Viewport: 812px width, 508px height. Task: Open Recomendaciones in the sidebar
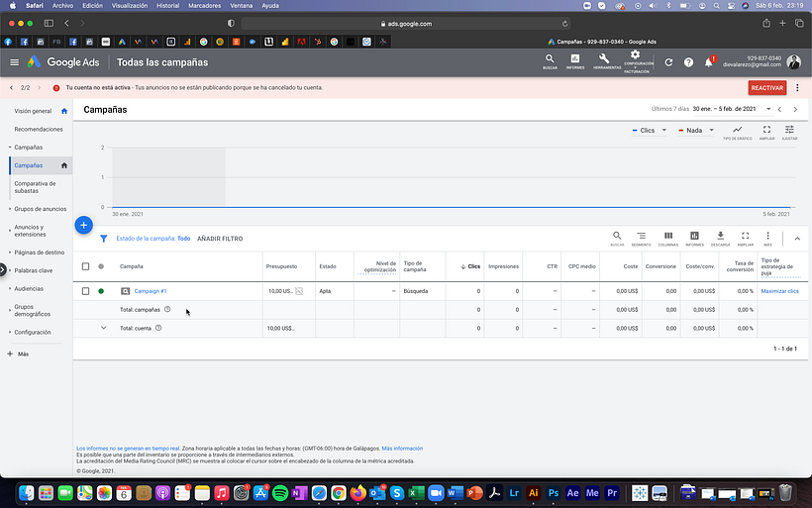coord(39,129)
